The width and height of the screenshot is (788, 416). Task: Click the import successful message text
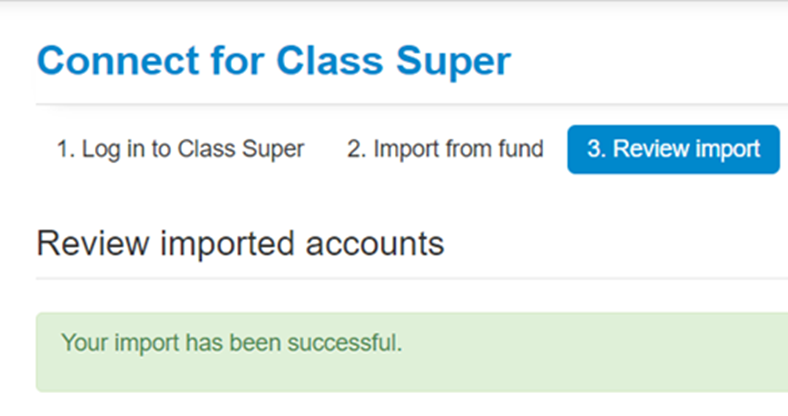[231, 343]
